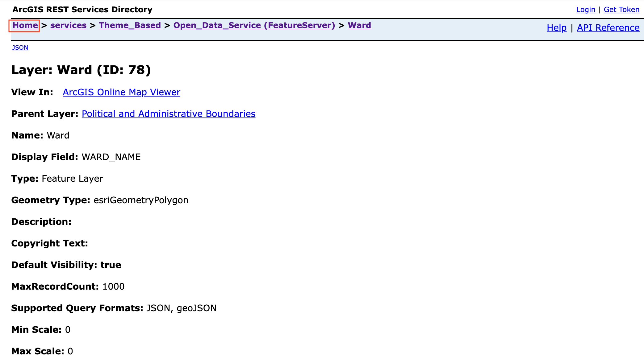View the layer in JSON format
This screenshot has height=359, width=644.
(20, 47)
